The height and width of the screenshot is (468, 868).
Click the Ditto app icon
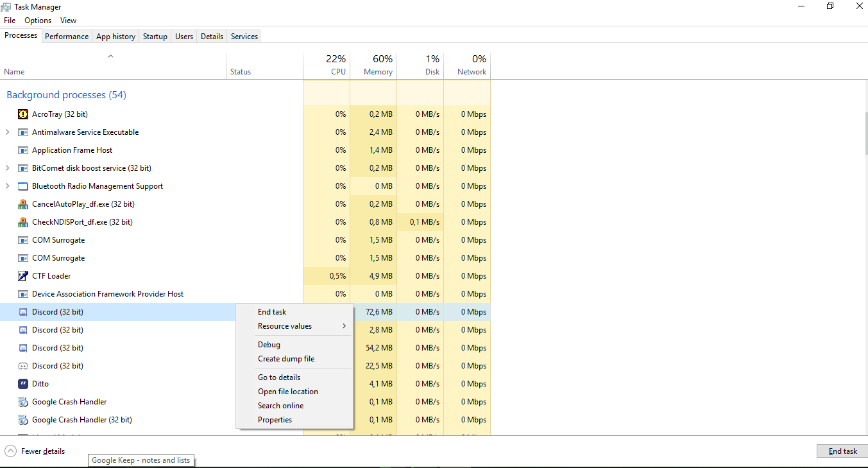pyautogui.click(x=22, y=383)
